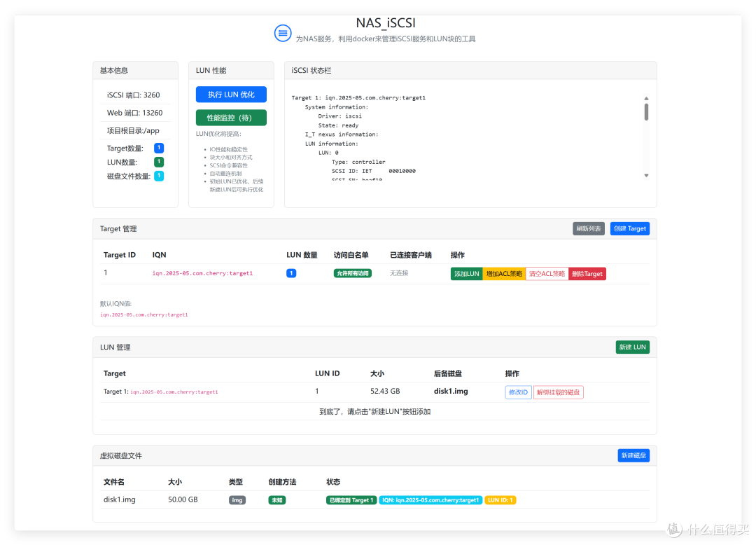The height and width of the screenshot is (545, 756).
Task: Click the LUN数量 green badge
Action: [x=159, y=162]
